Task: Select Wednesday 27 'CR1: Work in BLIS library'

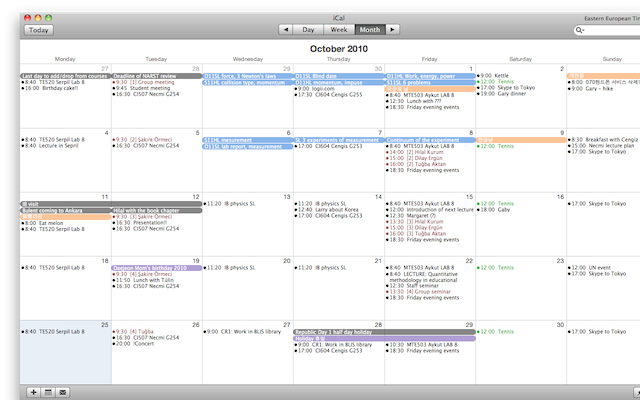Action: pyautogui.click(x=242, y=331)
